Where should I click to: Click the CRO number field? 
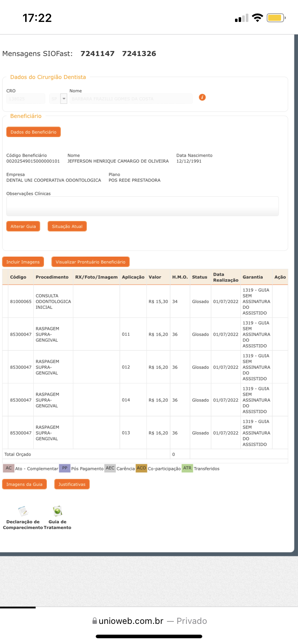click(x=26, y=99)
